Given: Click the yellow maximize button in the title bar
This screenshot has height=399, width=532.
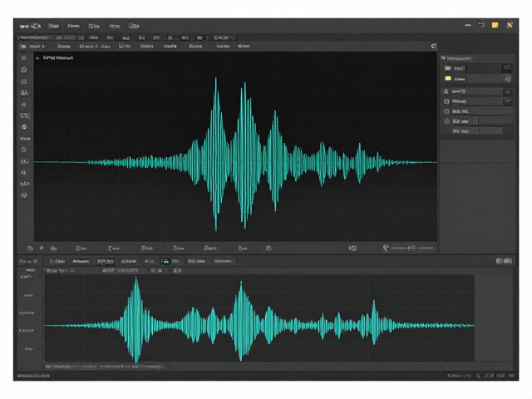Looking at the screenshot, I should (495, 25).
